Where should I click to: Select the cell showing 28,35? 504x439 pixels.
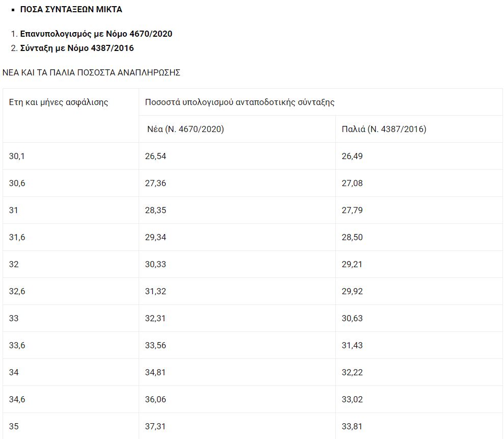click(237, 210)
